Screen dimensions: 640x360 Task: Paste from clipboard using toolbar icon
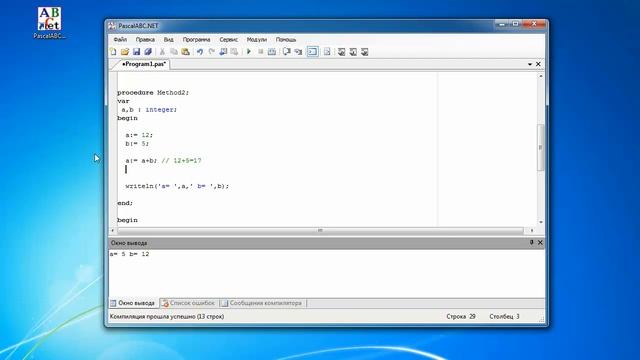pos(185,51)
